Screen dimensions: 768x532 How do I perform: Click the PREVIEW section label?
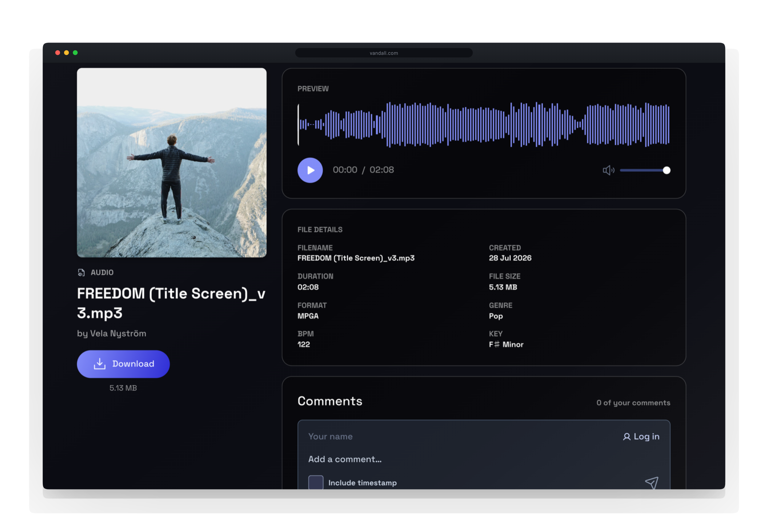point(313,89)
